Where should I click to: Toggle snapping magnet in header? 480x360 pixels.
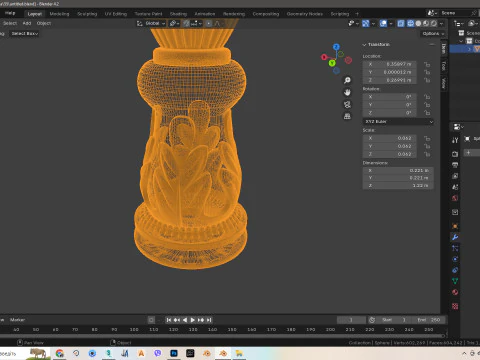tap(186, 23)
